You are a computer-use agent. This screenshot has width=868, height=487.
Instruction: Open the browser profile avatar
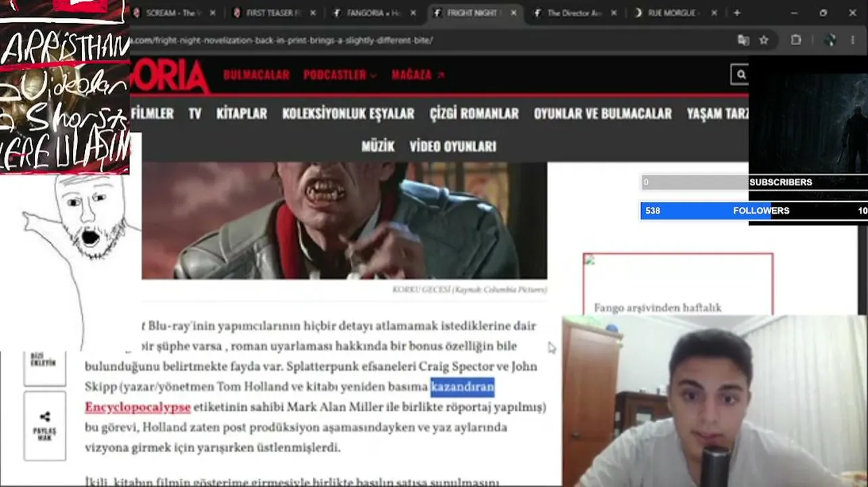click(831, 40)
